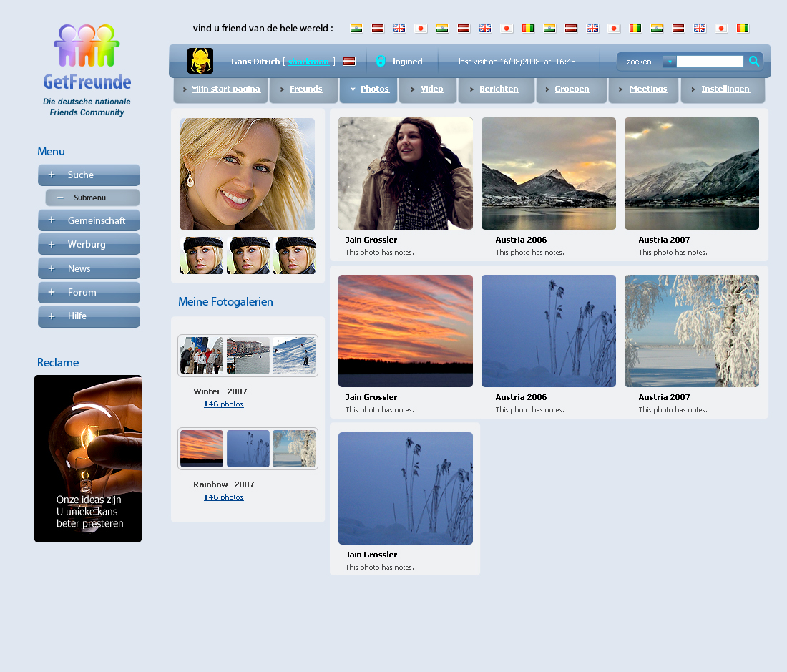
Task: Open the News menu label
Action: point(79,268)
